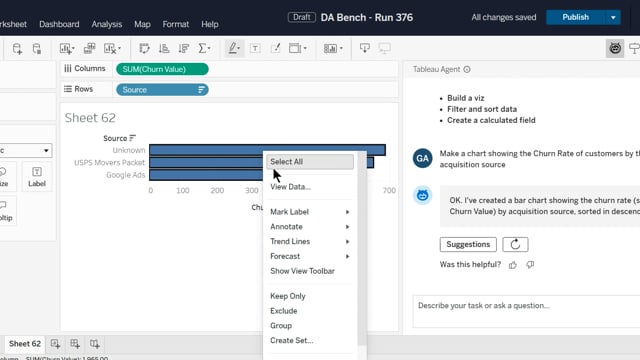Click the refresh response button

515,244
